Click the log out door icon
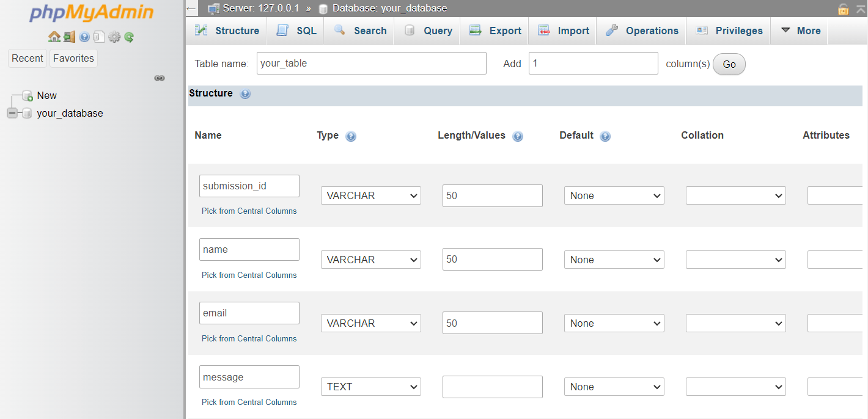 coord(69,37)
